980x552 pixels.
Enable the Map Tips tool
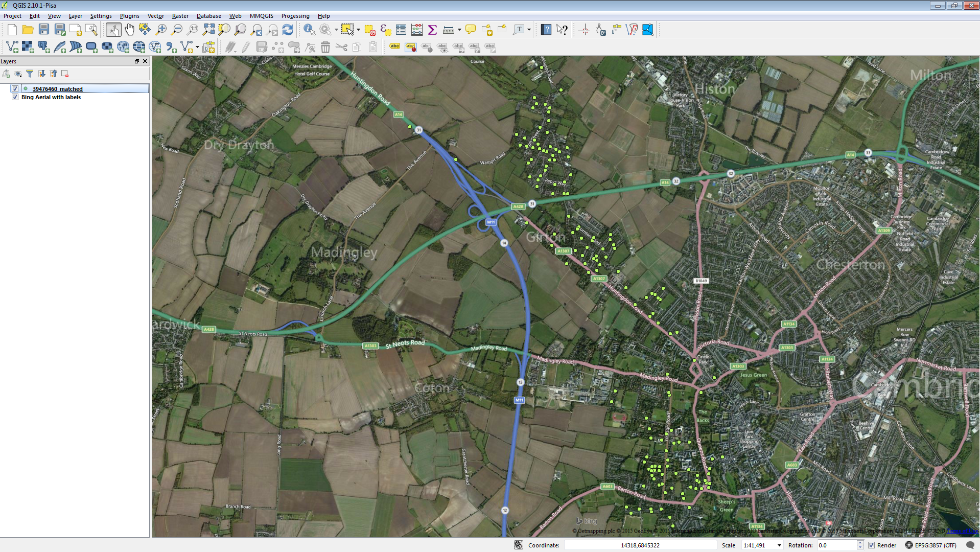pos(471,30)
